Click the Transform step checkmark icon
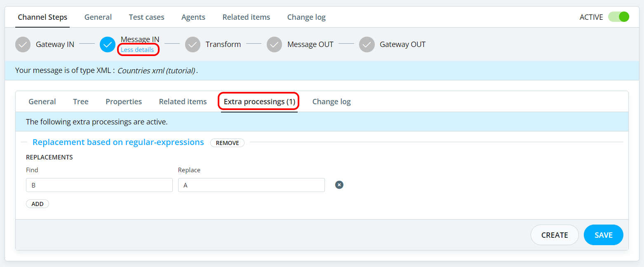The width and height of the screenshot is (644, 267). (193, 44)
